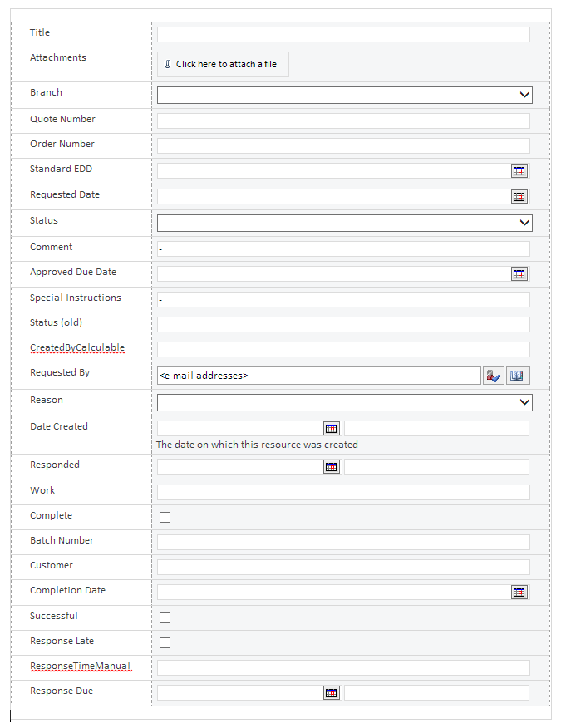Click into the Title text field
Image resolution: width=561 pixels, height=728 pixels.
(x=343, y=34)
